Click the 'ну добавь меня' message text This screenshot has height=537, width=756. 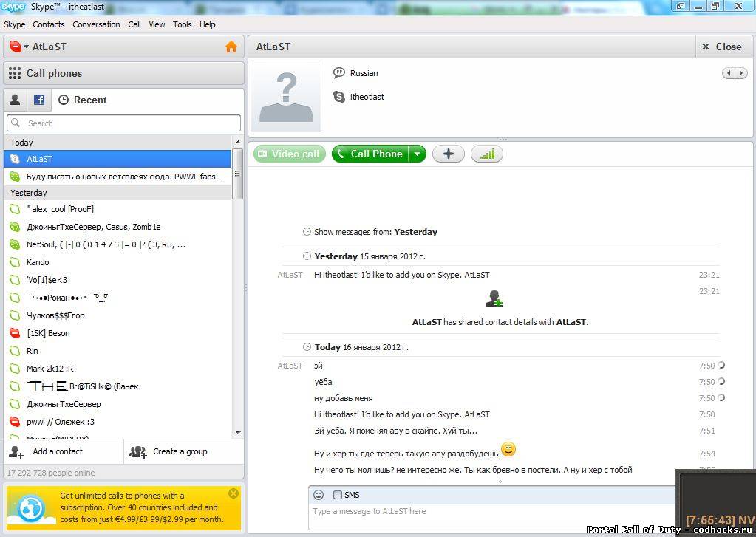344,398
